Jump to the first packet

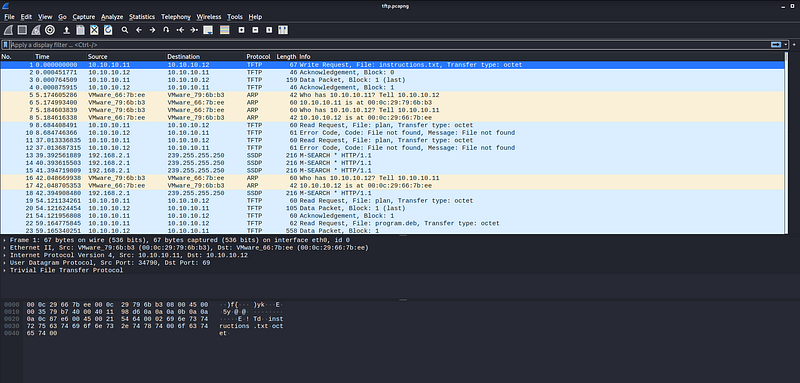coord(180,30)
